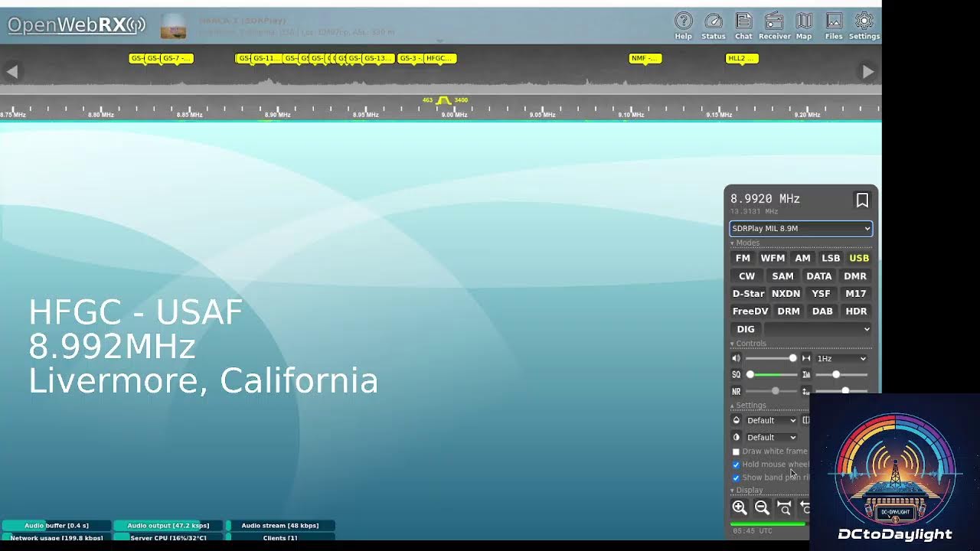980x551 pixels.
Task: Select FM demodulation mode
Action: pos(743,258)
